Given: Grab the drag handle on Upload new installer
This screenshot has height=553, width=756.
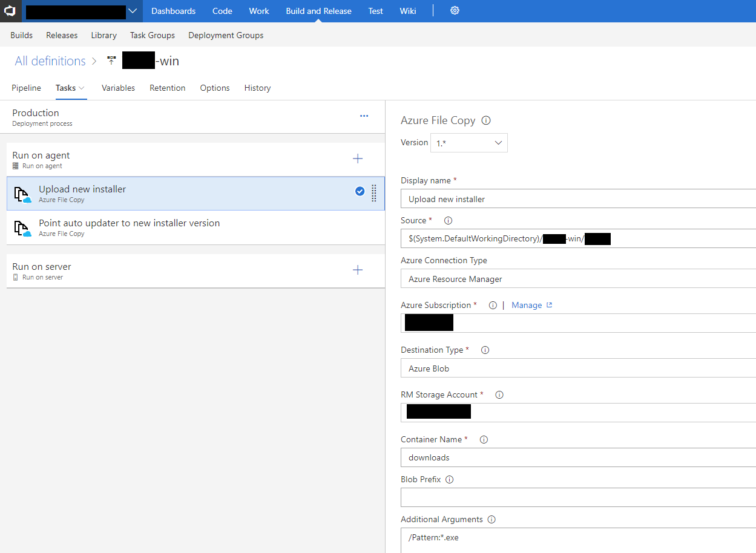Looking at the screenshot, I should click(374, 192).
